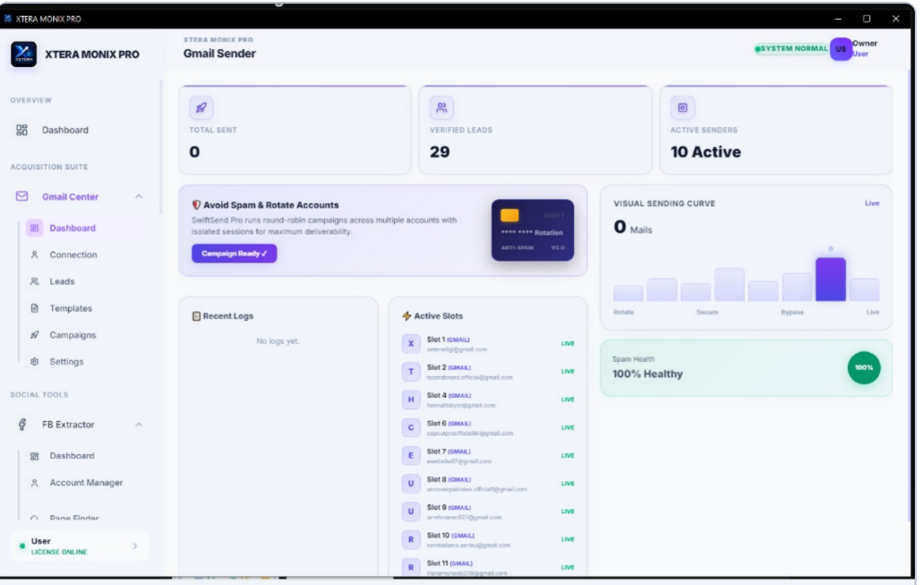Image resolution: width=924 pixels, height=585 pixels.
Task: Open the User license panel arrow
Action: [135, 546]
